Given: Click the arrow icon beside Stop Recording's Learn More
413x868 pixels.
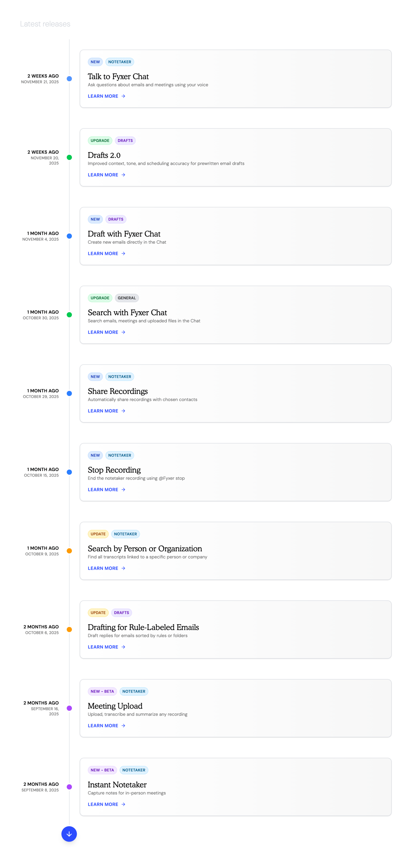Looking at the screenshot, I should pos(123,489).
